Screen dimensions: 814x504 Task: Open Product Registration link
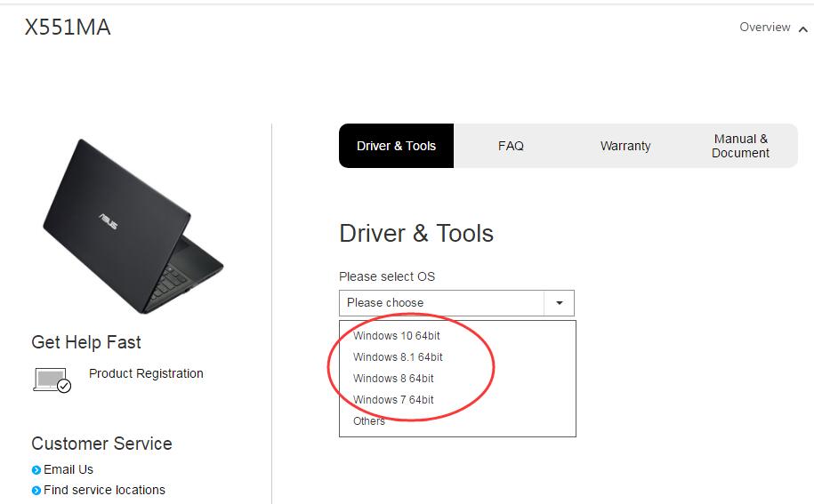pyautogui.click(x=146, y=373)
